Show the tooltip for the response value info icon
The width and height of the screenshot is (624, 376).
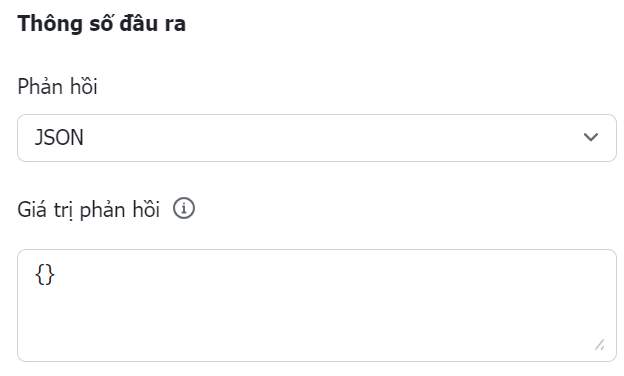184,208
